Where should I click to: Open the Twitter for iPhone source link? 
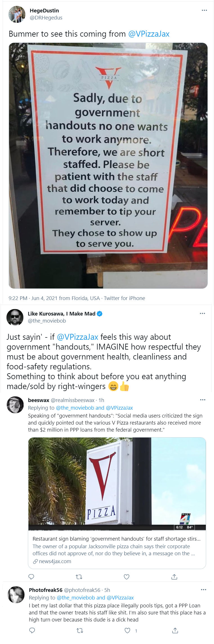[x=124, y=298]
